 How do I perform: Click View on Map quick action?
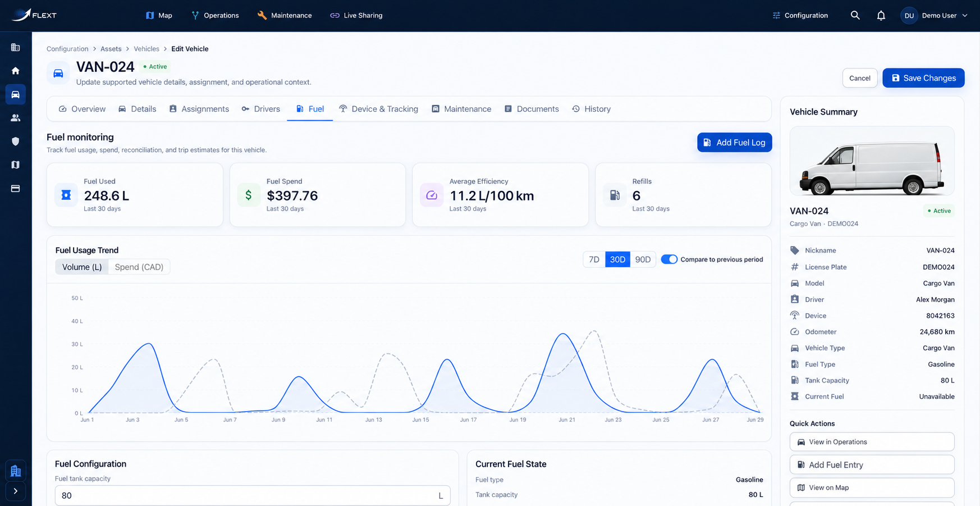pos(872,487)
